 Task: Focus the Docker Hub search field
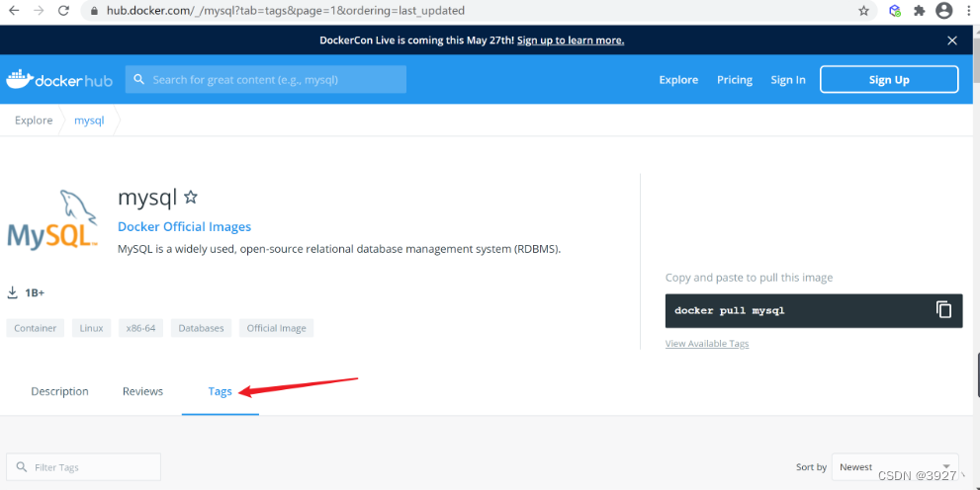coord(266,79)
